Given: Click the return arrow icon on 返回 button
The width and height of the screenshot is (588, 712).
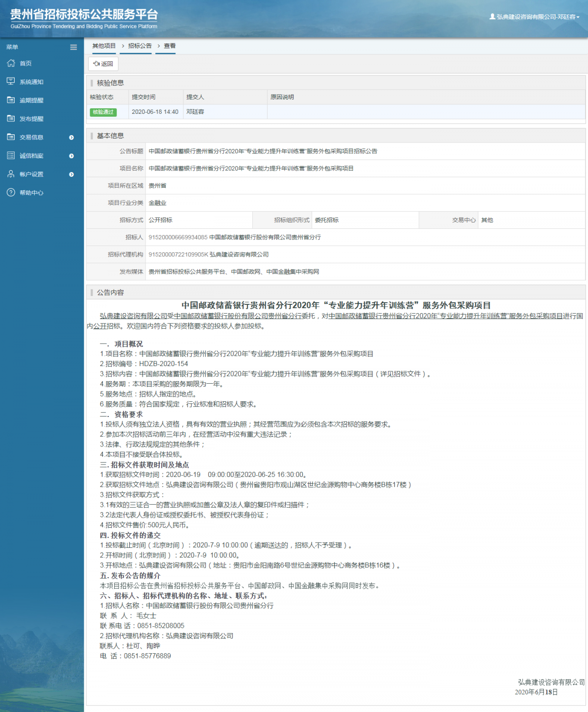Looking at the screenshot, I should point(97,63).
